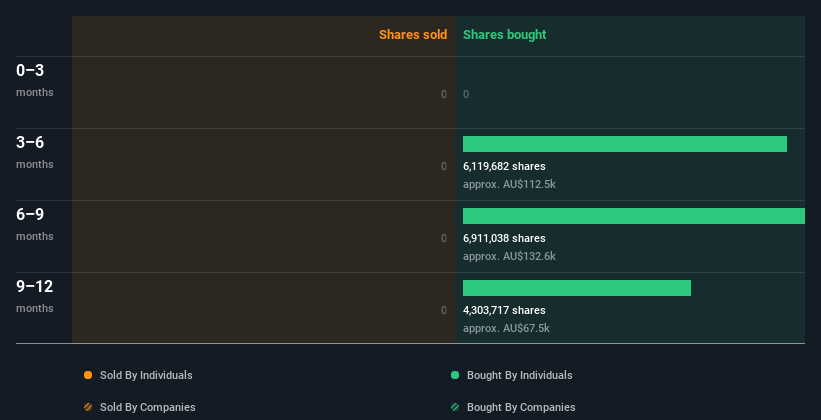This screenshot has width=821, height=420.
Task: Select the 9–12 months row label
Action: point(35,296)
